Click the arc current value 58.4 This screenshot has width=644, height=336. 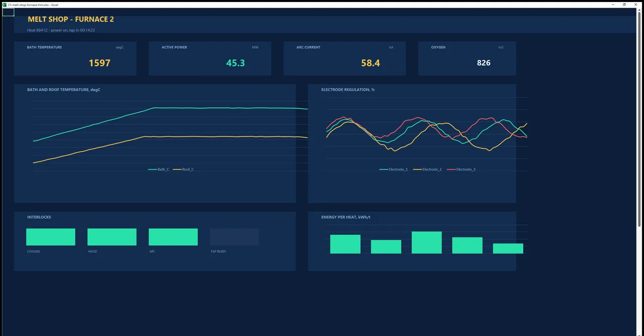tap(370, 63)
